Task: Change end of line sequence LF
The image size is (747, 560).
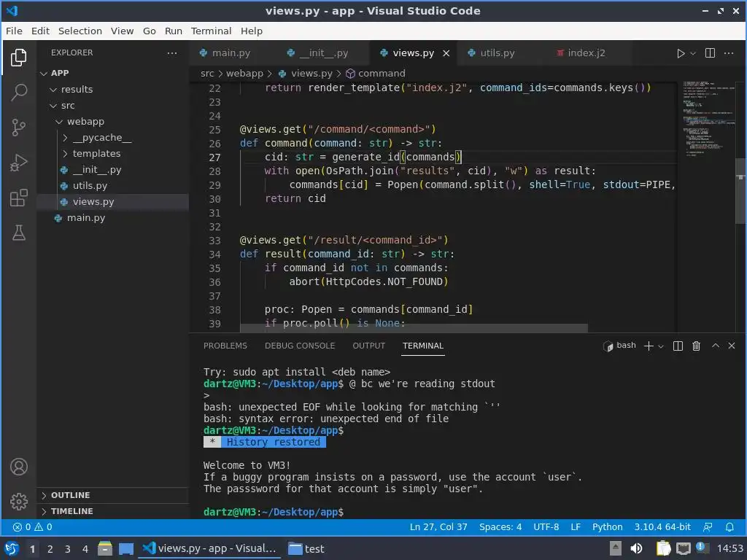Action: tap(576, 526)
